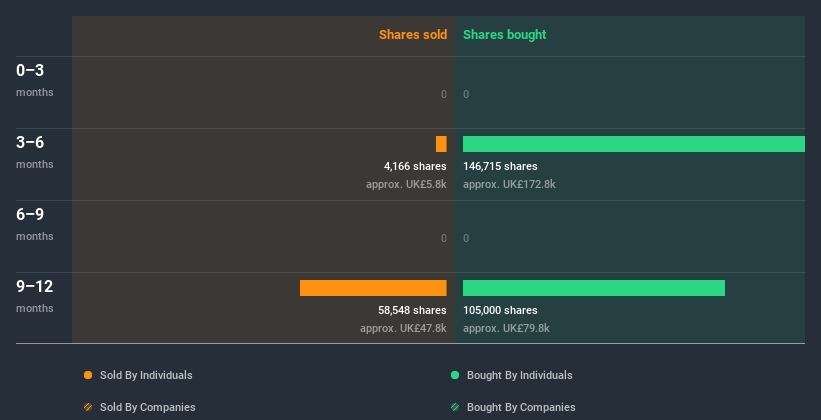The height and width of the screenshot is (420, 821).
Task: Select the Sold By Individuals legend label
Action: tap(146, 375)
